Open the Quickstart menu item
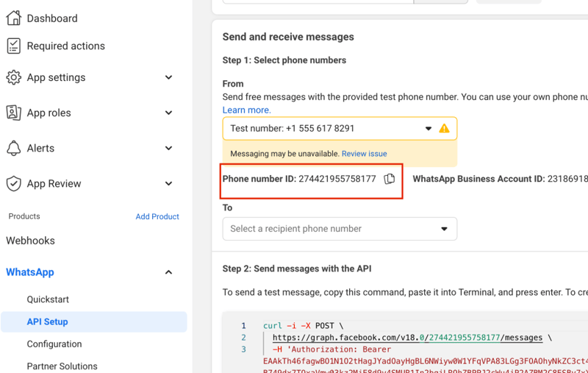588x373 pixels. [x=48, y=299]
